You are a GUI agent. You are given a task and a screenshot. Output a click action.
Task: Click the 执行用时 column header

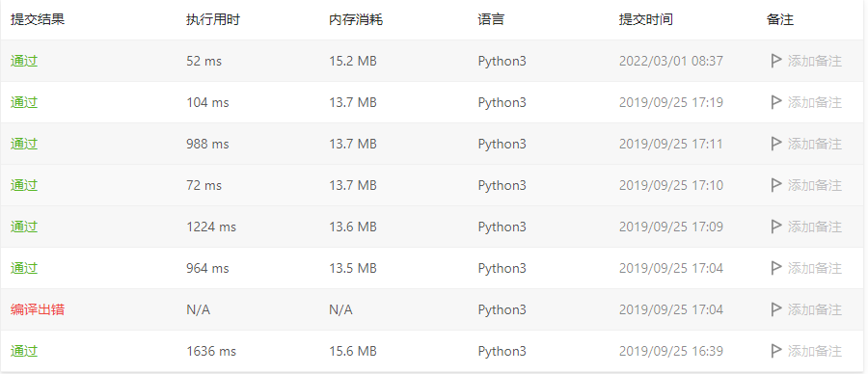click(x=213, y=20)
